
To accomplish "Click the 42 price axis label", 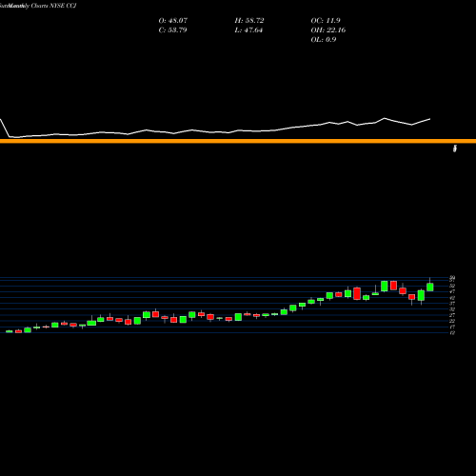I will pyautogui.click(x=452, y=297).
